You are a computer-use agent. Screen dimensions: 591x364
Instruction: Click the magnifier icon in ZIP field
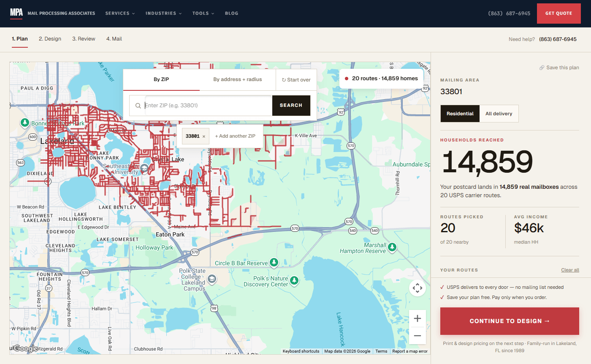tap(138, 106)
